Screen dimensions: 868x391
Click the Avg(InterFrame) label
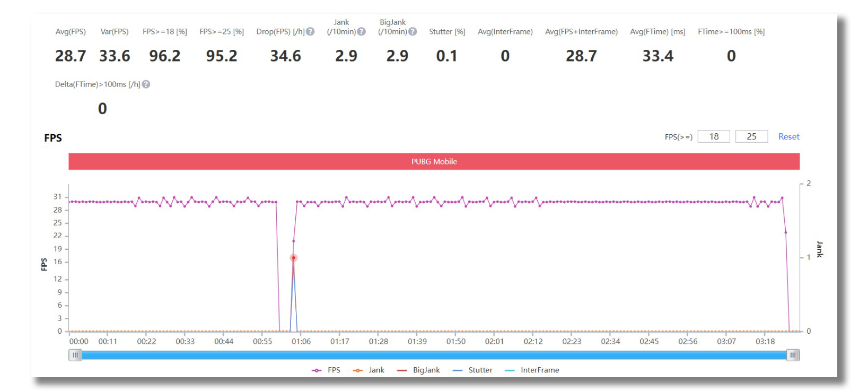[505, 32]
